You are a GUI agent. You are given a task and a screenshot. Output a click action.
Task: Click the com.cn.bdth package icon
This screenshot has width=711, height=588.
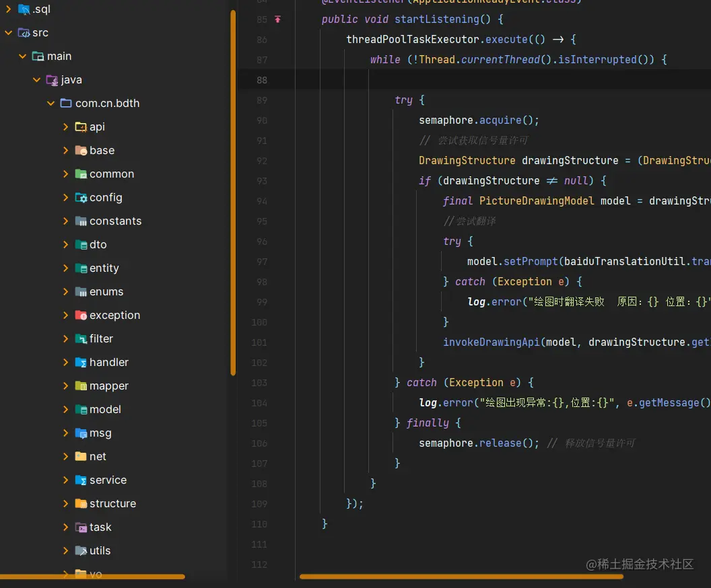click(x=66, y=104)
